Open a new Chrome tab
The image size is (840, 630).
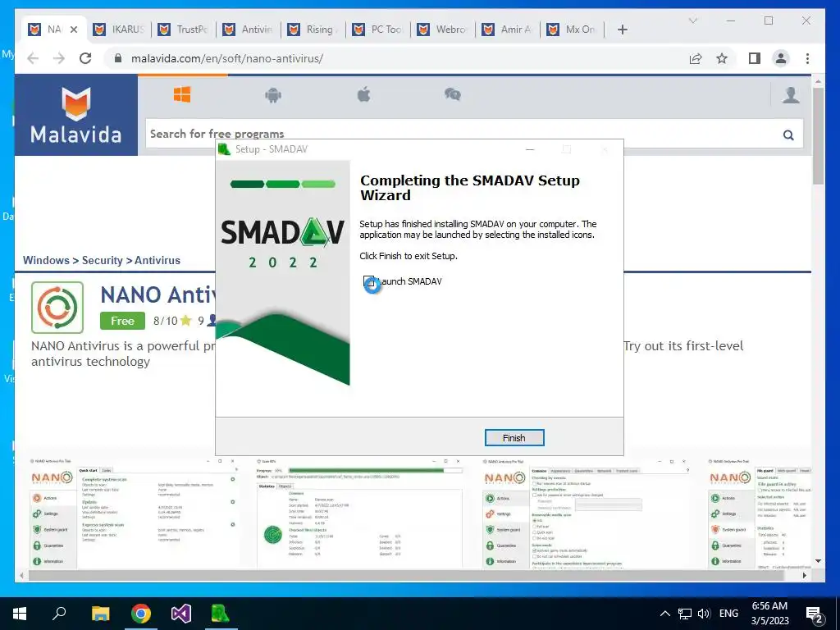click(x=622, y=30)
